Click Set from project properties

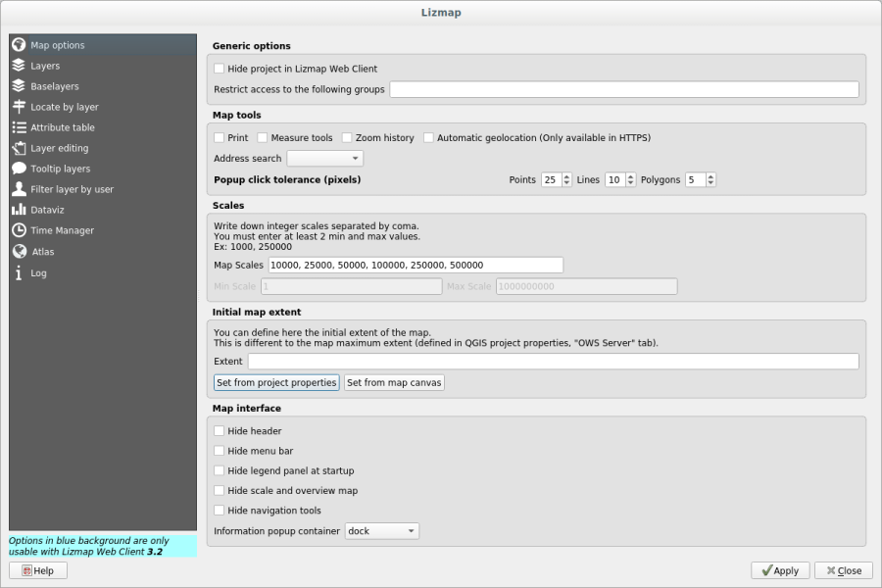coord(275,382)
